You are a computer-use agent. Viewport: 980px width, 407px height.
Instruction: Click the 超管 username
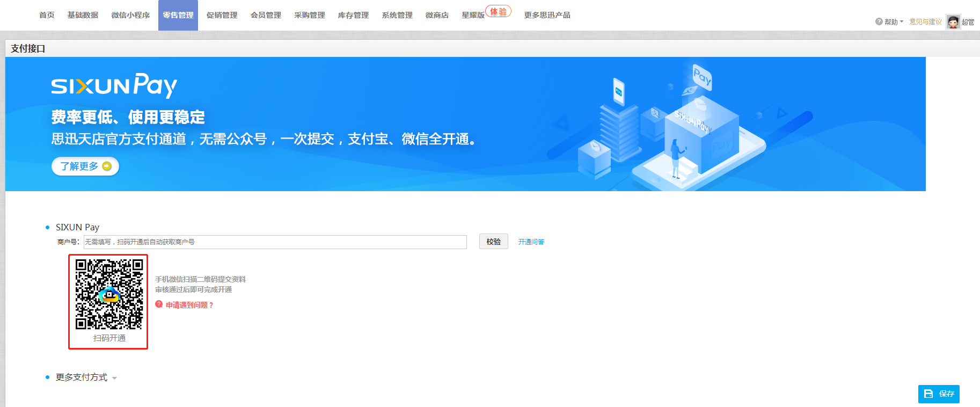968,22
